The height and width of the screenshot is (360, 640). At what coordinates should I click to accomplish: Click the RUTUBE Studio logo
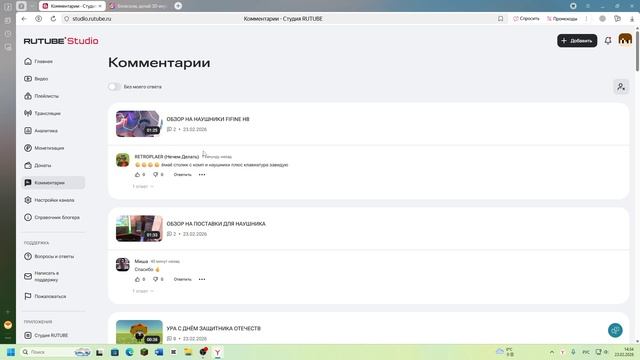pyautogui.click(x=61, y=41)
